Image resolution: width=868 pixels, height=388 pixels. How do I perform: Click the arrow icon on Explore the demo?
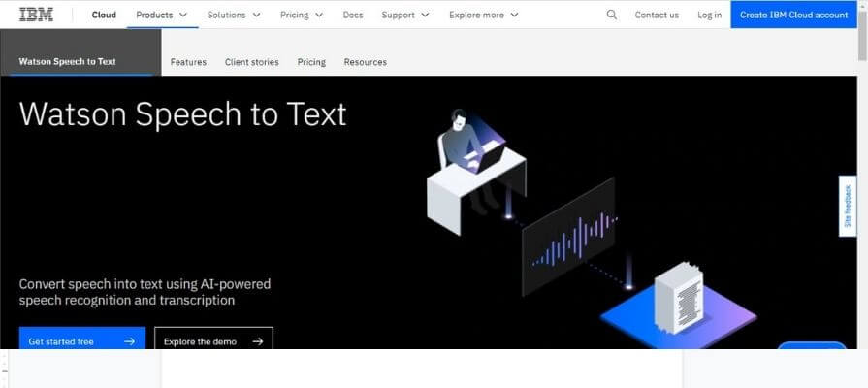click(x=257, y=341)
